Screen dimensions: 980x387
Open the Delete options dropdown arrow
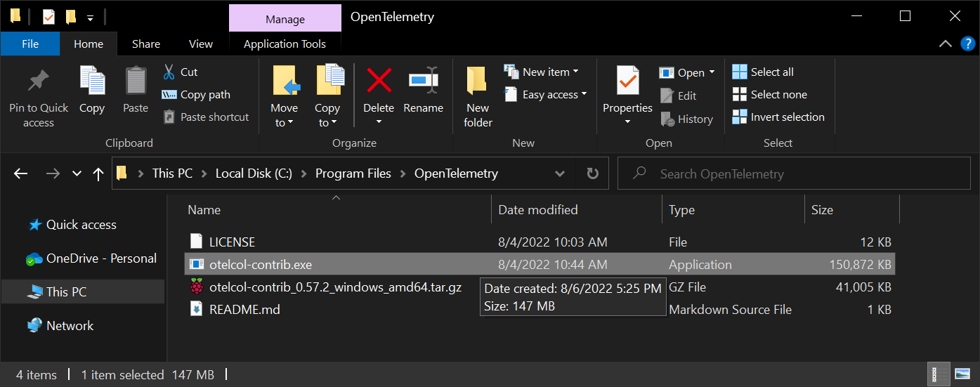click(x=379, y=122)
